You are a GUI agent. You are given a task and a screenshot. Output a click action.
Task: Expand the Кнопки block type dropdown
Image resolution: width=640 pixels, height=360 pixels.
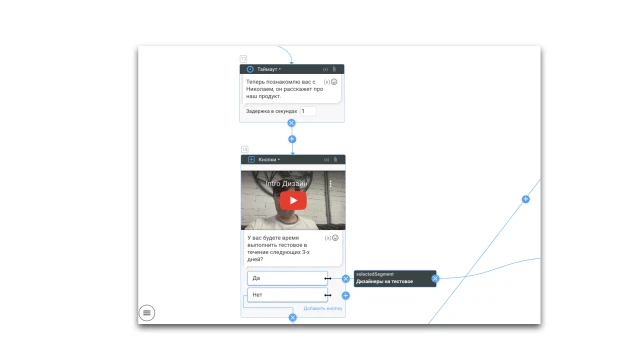click(269, 160)
